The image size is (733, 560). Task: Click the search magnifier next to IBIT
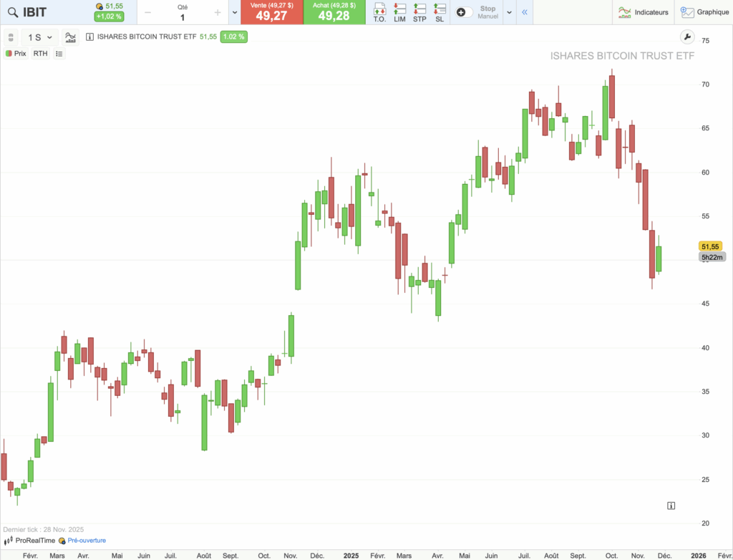[x=13, y=12]
